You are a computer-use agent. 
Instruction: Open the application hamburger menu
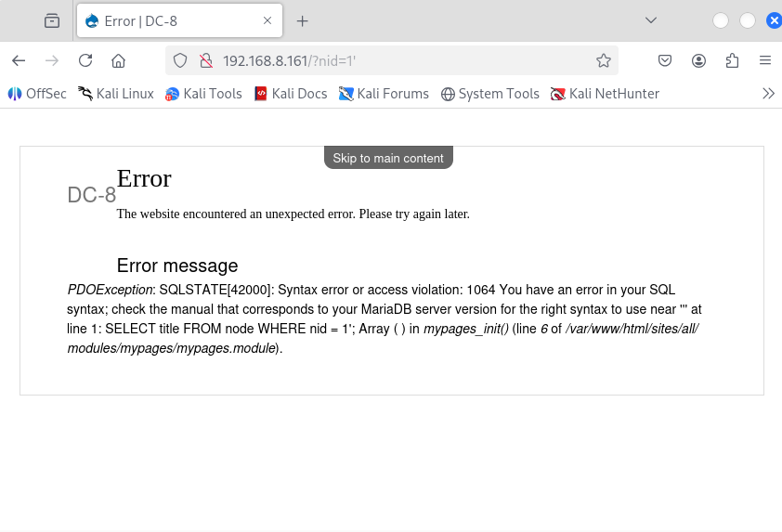765,60
